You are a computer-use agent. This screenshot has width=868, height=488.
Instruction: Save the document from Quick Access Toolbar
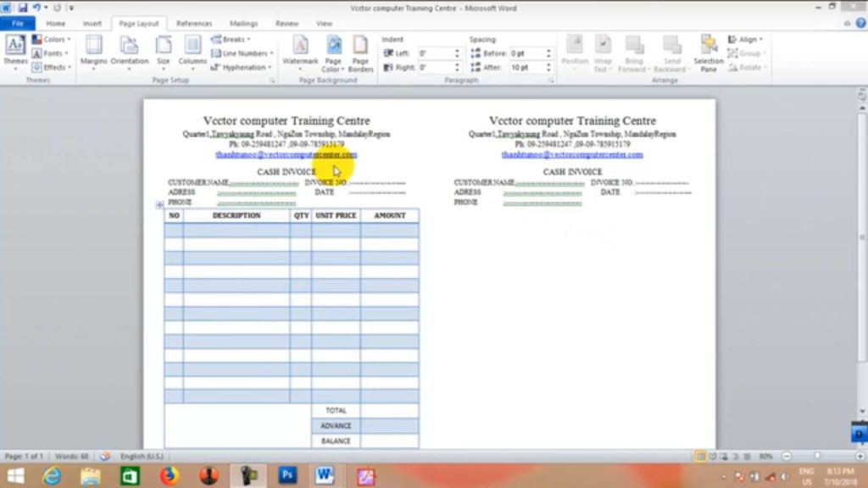pyautogui.click(x=22, y=8)
